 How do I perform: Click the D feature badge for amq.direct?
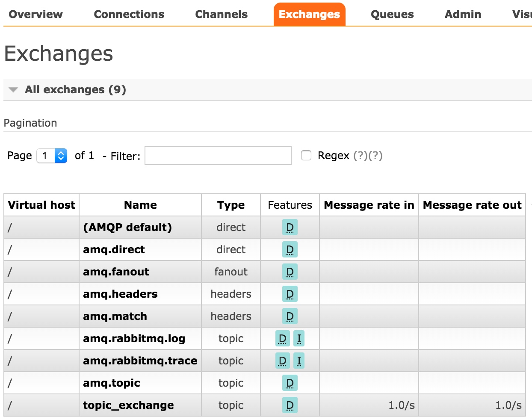pos(290,249)
